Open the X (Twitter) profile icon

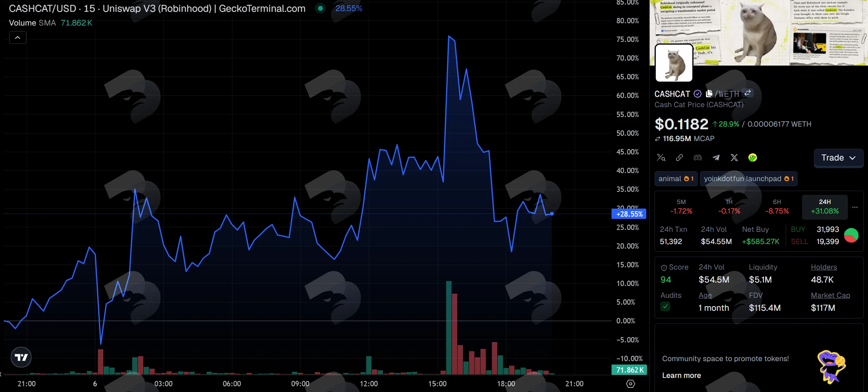click(x=734, y=157)
